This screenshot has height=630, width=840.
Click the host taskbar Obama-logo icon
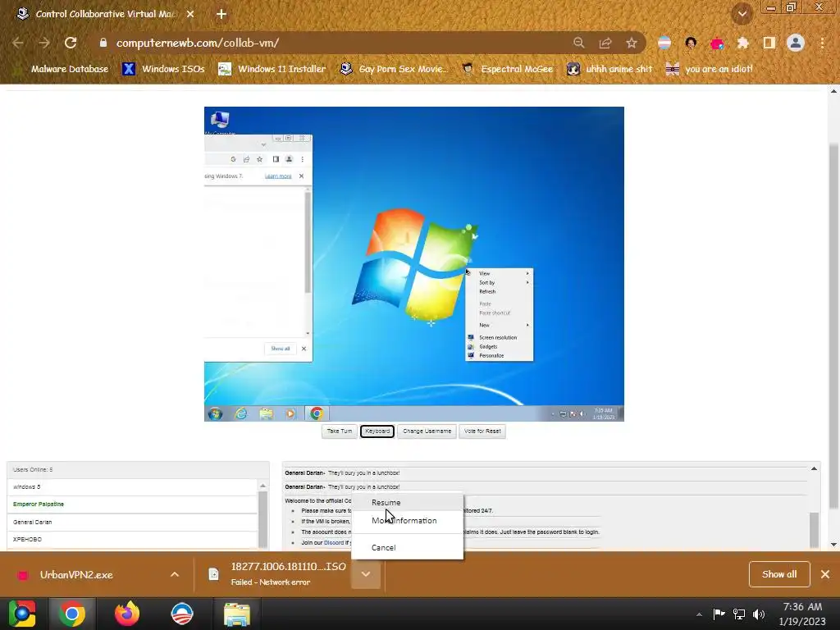pyautogui.click(x=182, y=614)
